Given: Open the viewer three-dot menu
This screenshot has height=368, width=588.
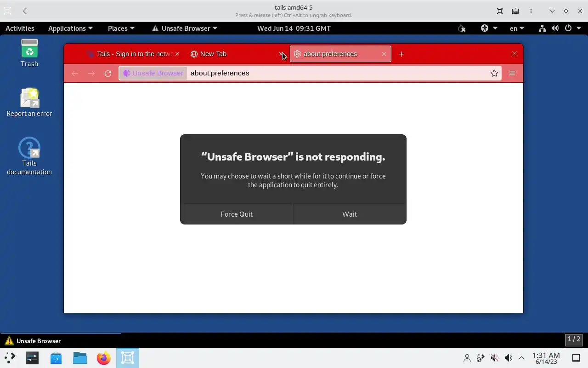Looking at the screenshot, I should [x=531, y=11].
